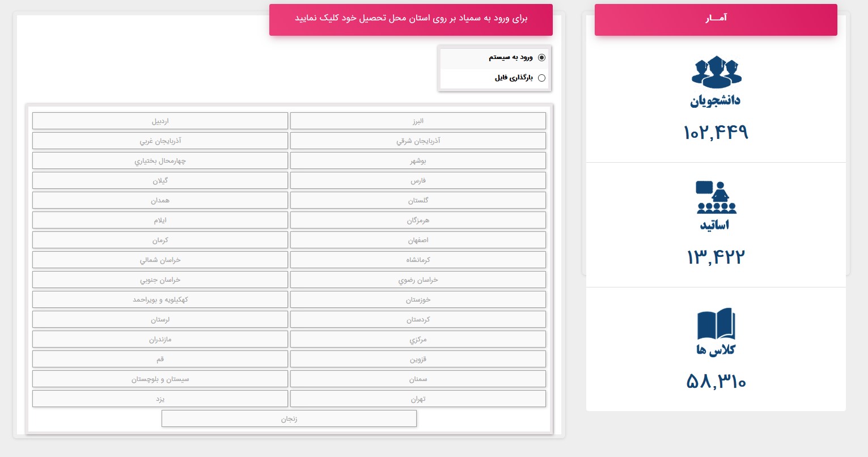This screenshot has width=868, height=457.
Task: Click the students (دانشجویان) graduates icon
Action: [x=716, y=72]
